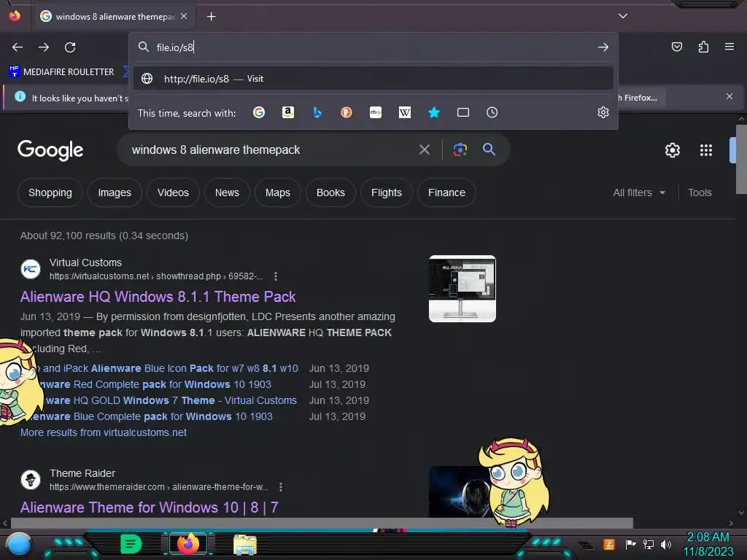The width and height of the screenshot is (747, 560).
Task: Search this time with eBay
Action: [376, 112]
